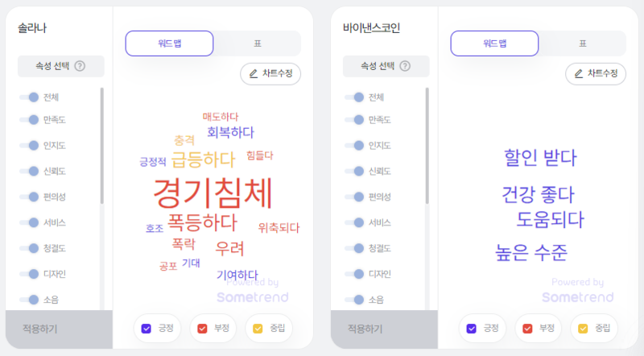Toggle the 만족도 switch in 바이낸스코인 panel
Image resolution: width=644 pixels, height=356 pixels.
pyautogui.click(x=354, y=120)
